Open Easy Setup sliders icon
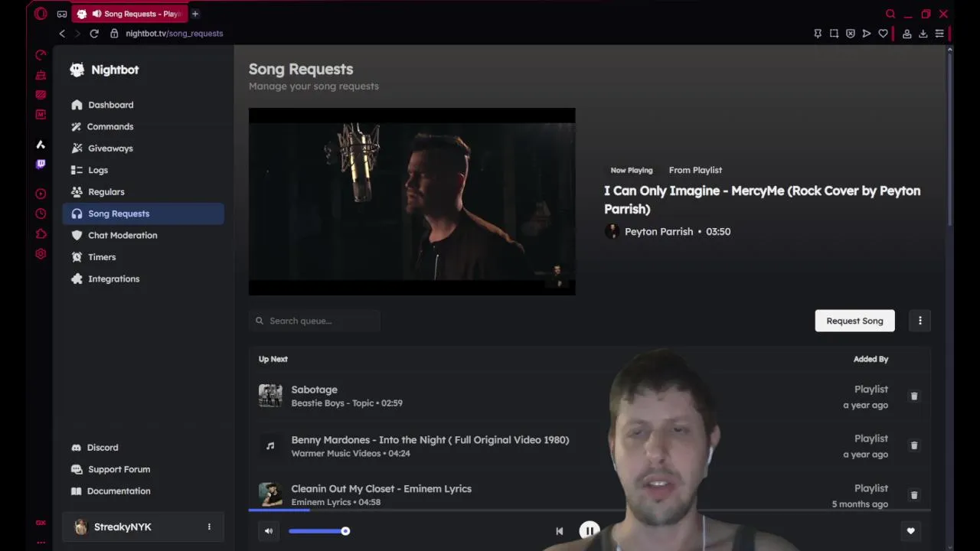This screenshot has width=980, height=551. tap(939, 34)
